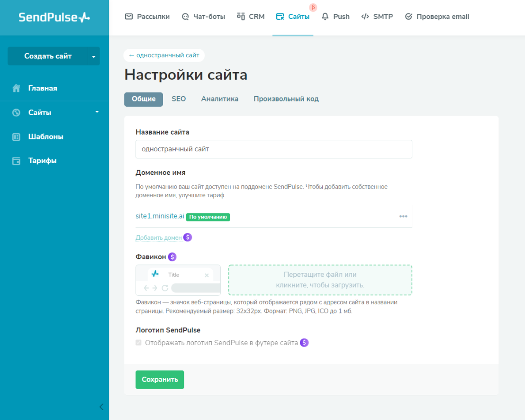Click the pulse favicon in the preview tab
Viewport: 525px width, 420px height.
click(x=155, y=274)
